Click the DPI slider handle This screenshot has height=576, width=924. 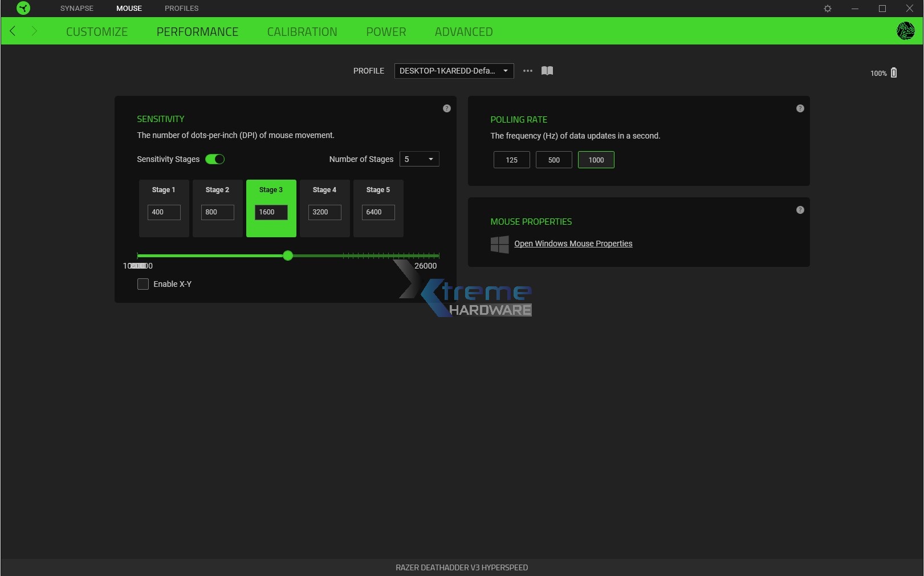[x=288, y=256]
